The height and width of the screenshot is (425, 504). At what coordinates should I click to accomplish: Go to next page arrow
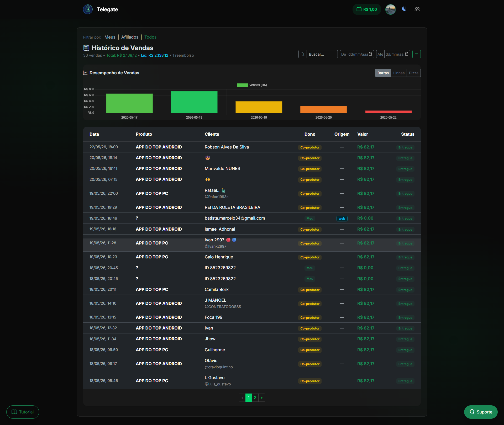click(261, 398)
